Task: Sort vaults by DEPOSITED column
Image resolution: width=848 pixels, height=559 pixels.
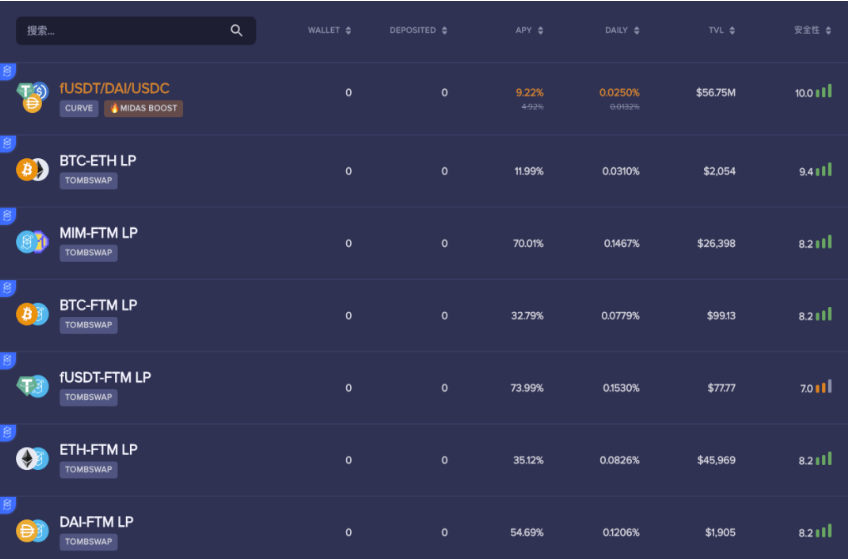Action: pos(418,30)
